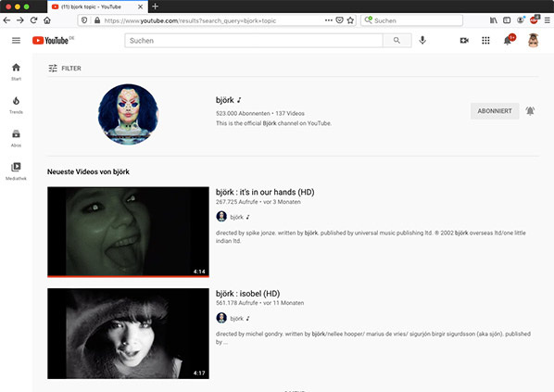Image resolution: width=554 pixels, height=392 pixels.
Task: Click small channel avatar under it's in our hands
Action: [221, 216]
